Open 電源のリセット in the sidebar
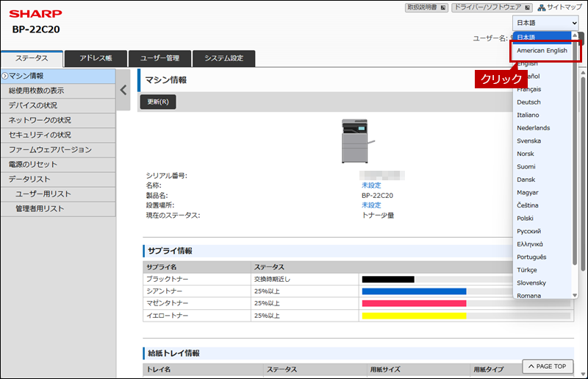The height and width of the screenshot is (379, 588). click(x=58, y=165)
